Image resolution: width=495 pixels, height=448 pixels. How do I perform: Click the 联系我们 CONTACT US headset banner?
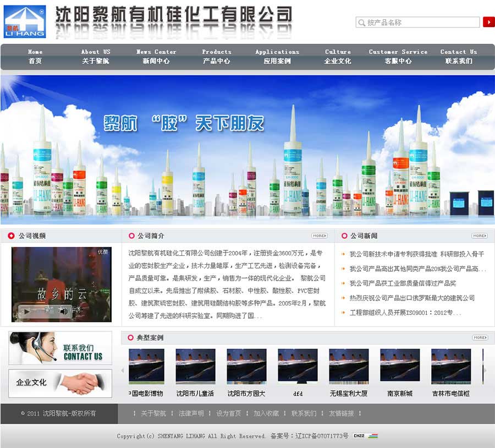click(x=61, y=348)
